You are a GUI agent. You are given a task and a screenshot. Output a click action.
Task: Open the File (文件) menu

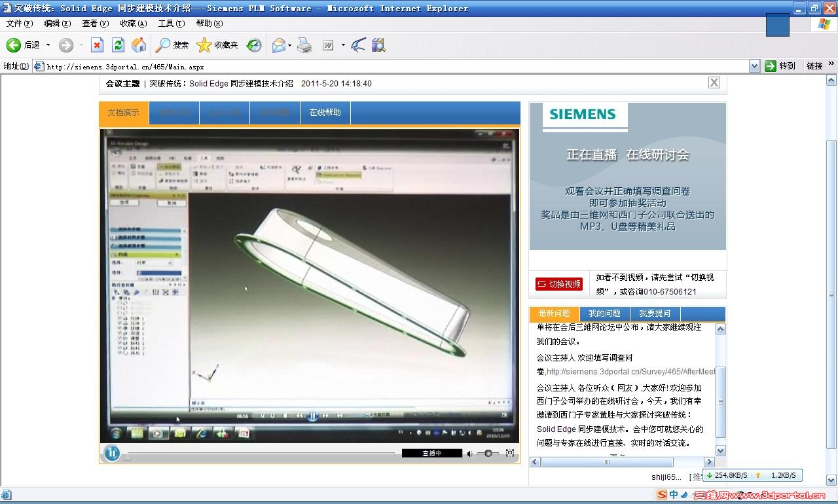[20, 24]
